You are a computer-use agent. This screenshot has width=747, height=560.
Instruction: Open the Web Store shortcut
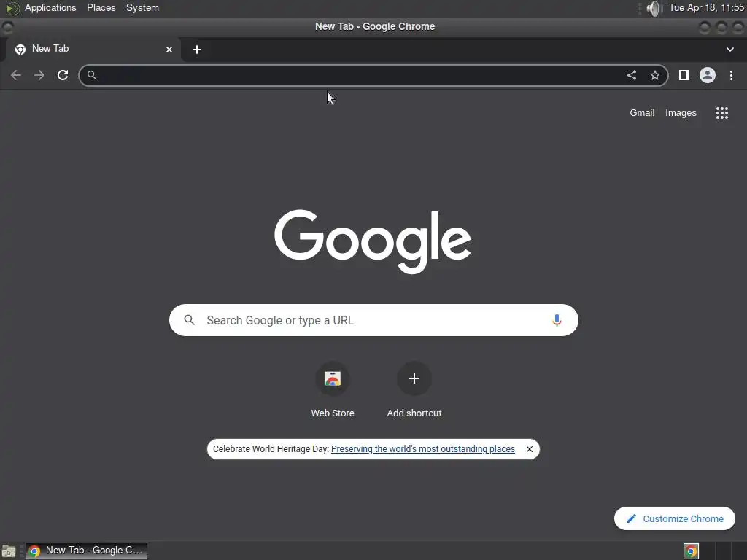333,390
